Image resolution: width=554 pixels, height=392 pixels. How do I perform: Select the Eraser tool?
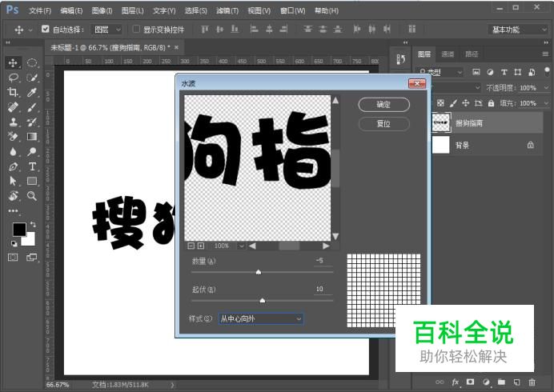point(13,137)
